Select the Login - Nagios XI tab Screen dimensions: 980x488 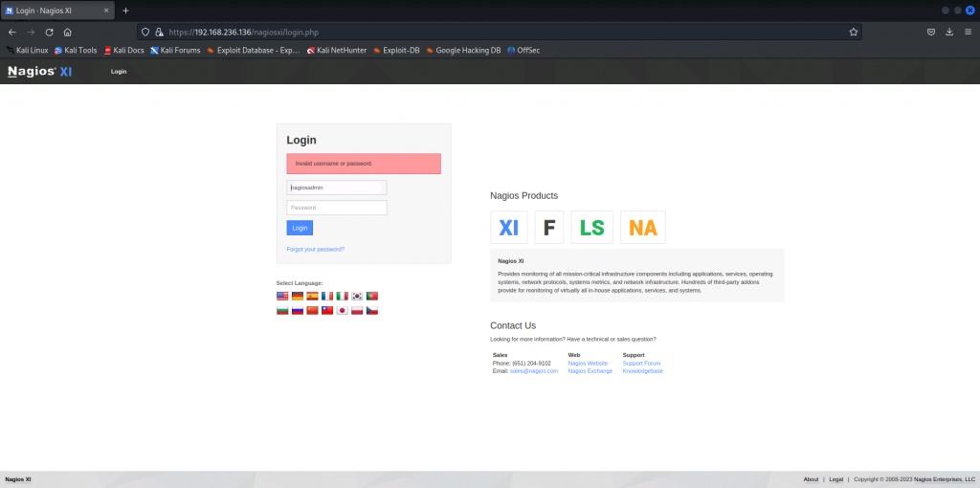(x=57, y=11)
